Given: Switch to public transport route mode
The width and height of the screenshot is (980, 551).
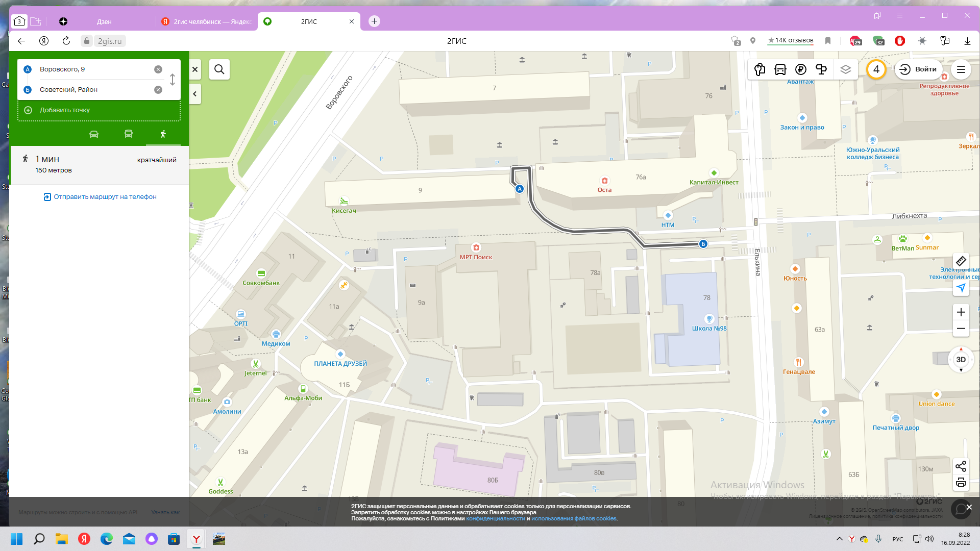Looking at the screenshot, I should [x=129, y=134].
